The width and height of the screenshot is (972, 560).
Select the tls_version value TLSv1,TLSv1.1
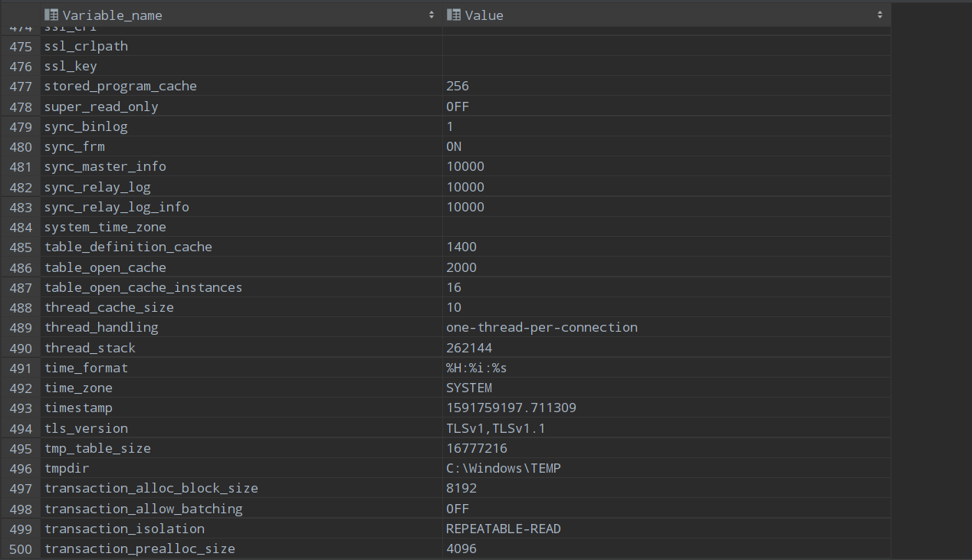tap(495, 428)
